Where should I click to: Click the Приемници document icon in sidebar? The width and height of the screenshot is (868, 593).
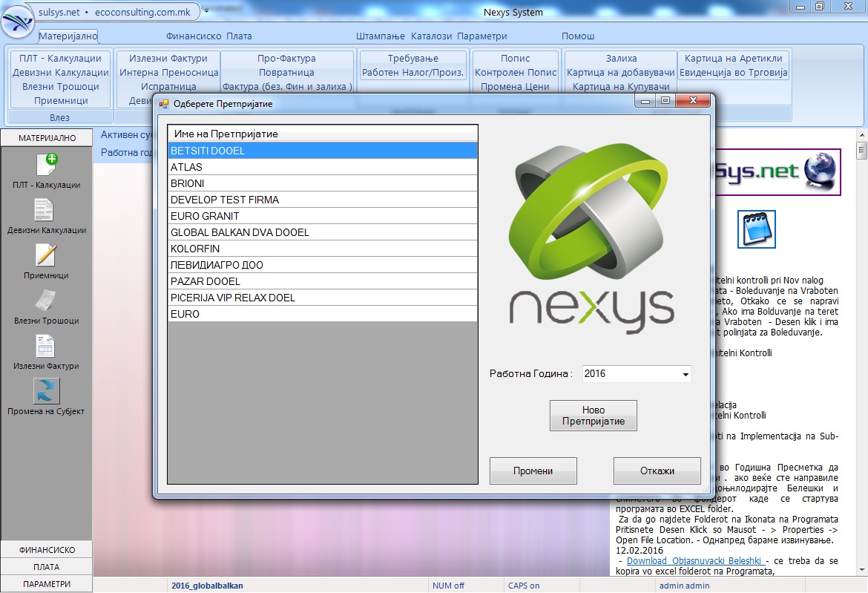point(45,255)
